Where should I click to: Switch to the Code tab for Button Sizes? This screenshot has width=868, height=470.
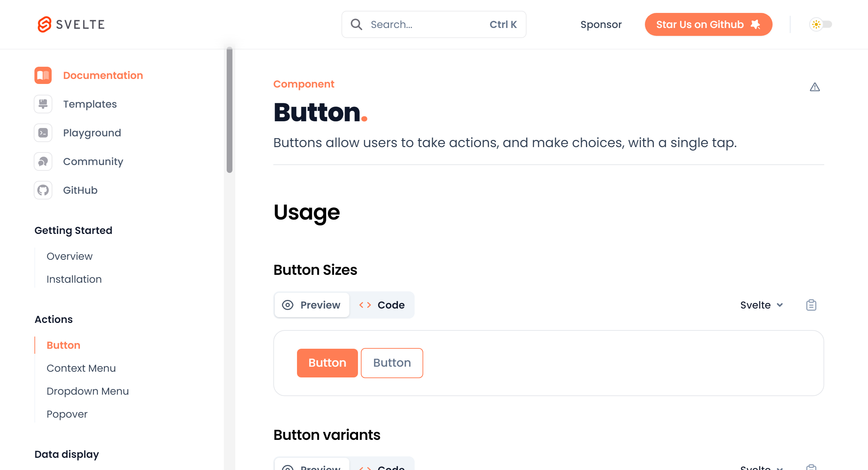click(382, 305)
